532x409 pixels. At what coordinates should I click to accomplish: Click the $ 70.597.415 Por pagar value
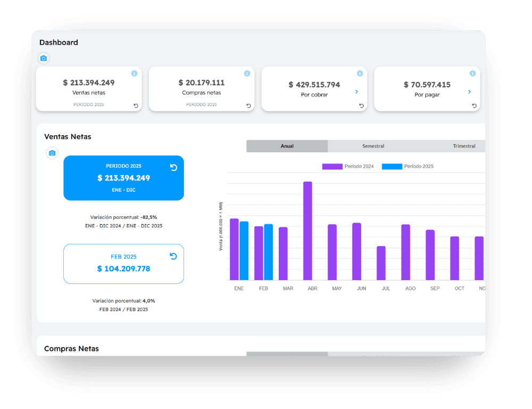click(427, 85)
